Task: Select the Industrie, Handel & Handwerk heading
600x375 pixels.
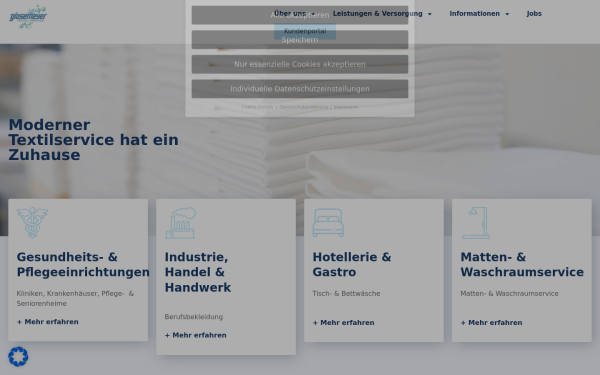Action: point(198,272)
